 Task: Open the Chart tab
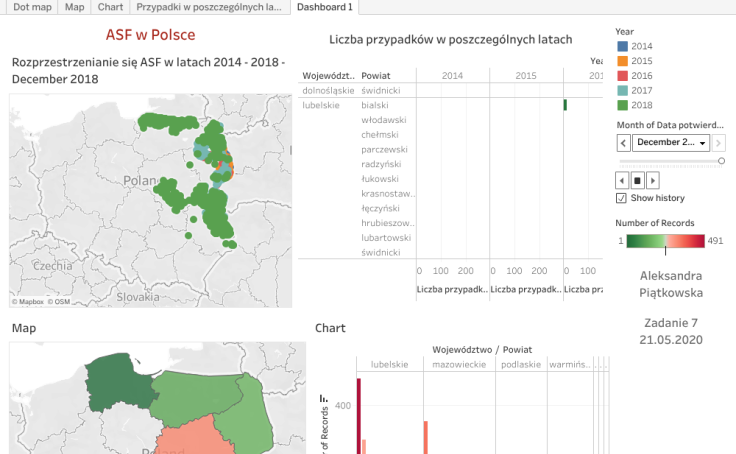coord(110,7)
